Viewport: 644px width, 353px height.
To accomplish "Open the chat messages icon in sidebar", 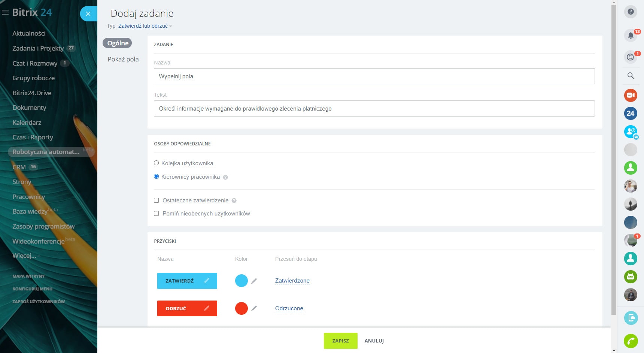I will [x=631, y=57].
